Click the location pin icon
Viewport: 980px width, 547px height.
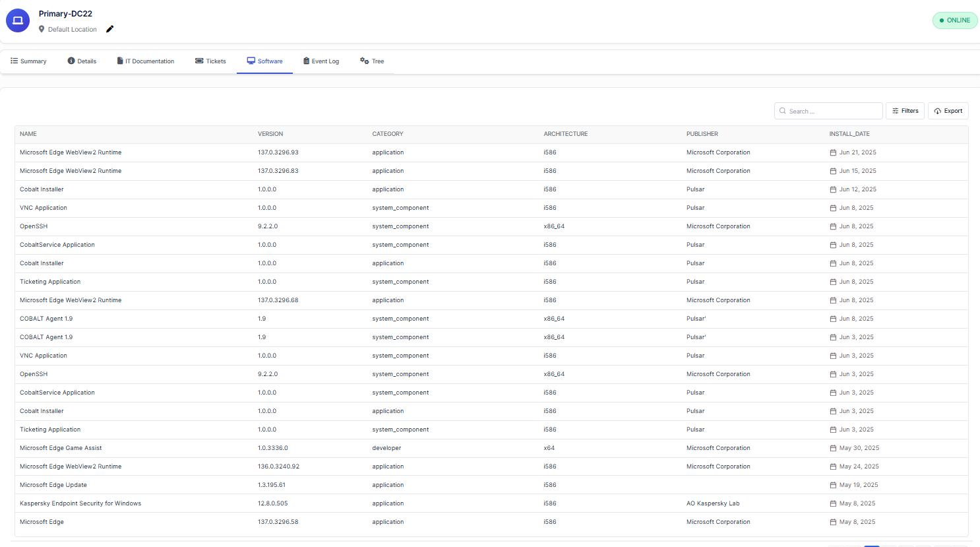pos(42,29)
